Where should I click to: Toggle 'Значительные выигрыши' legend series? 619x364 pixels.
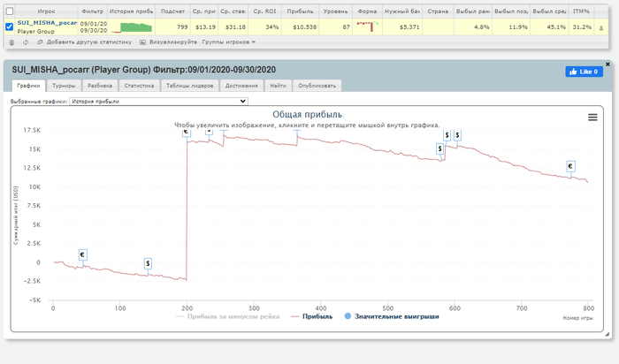coord(392,316)
